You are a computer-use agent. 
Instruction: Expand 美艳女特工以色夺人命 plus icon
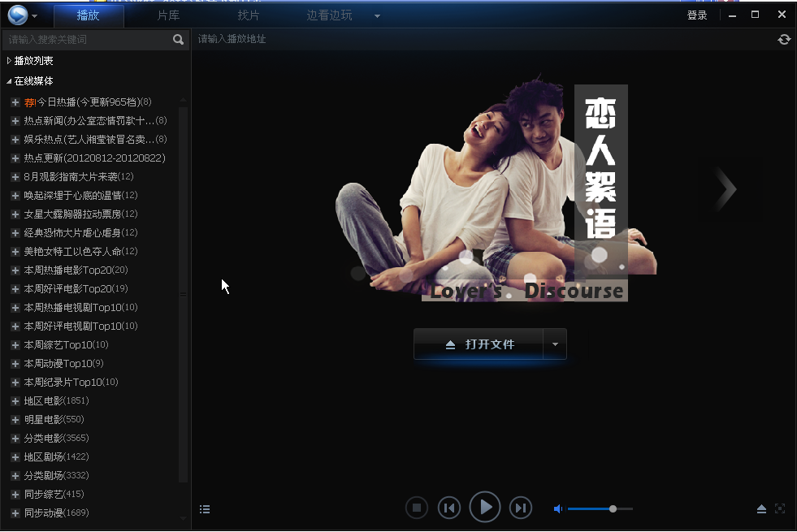15,252
